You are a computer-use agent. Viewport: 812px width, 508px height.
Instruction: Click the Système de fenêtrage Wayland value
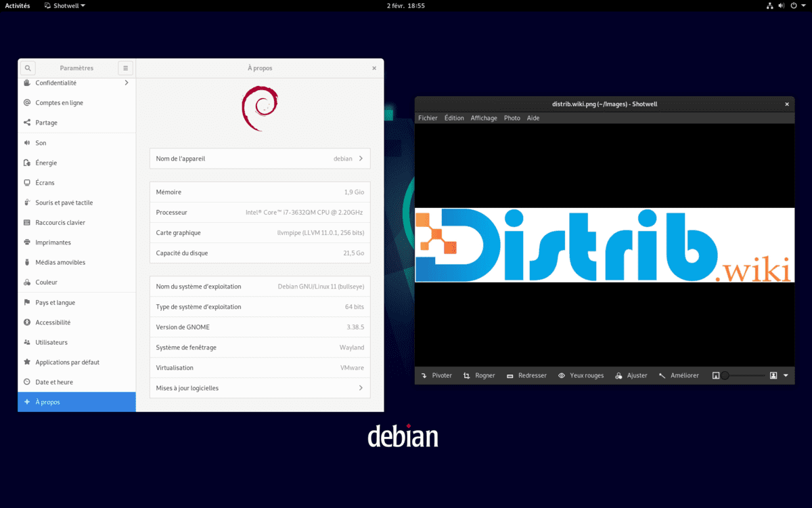352,347
